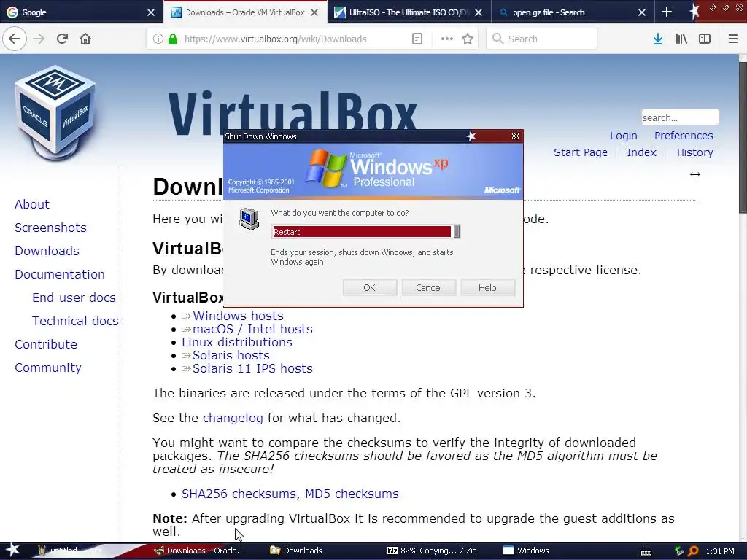The height and width of the screenshot is (560, 747).
Task: Open the Solaris hosts link
Action: (231, 355)
